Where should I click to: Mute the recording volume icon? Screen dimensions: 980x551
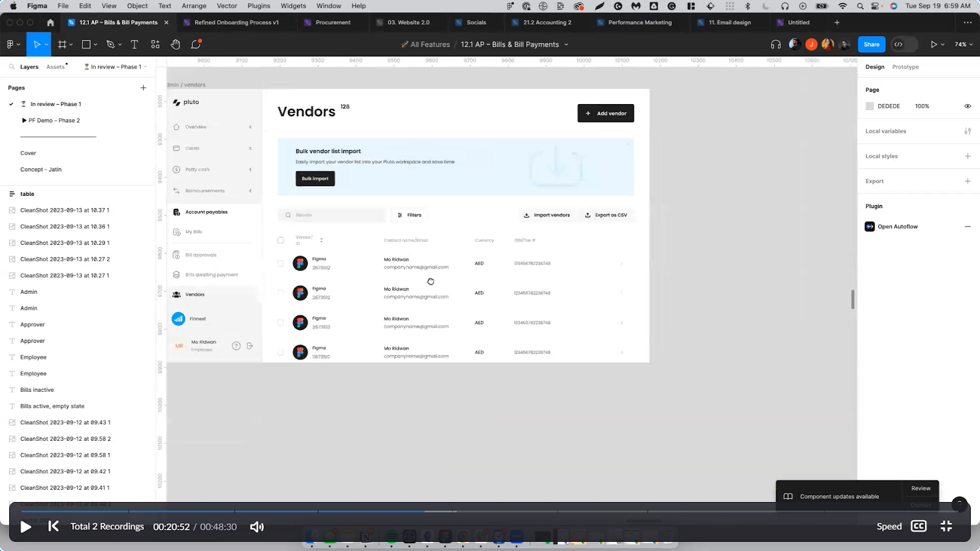click(x=257, y=527)
